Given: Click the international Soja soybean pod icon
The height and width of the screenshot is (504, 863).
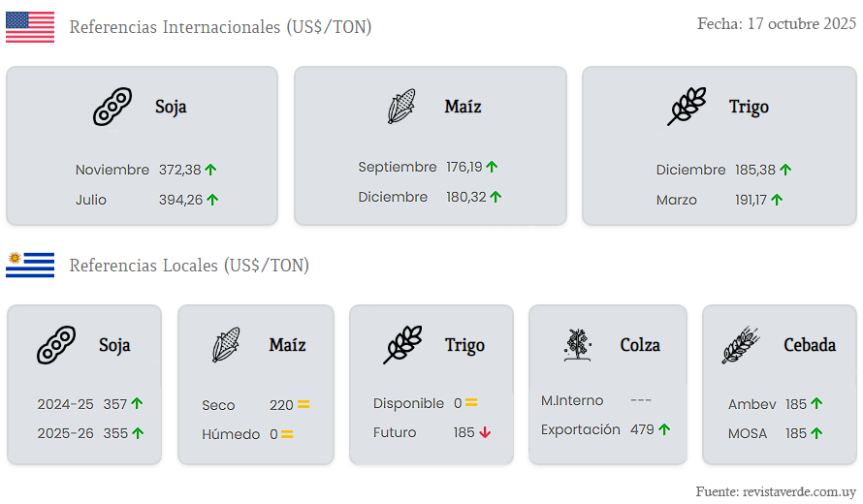Looking at the screenshot, I should (x=112, y=107).
